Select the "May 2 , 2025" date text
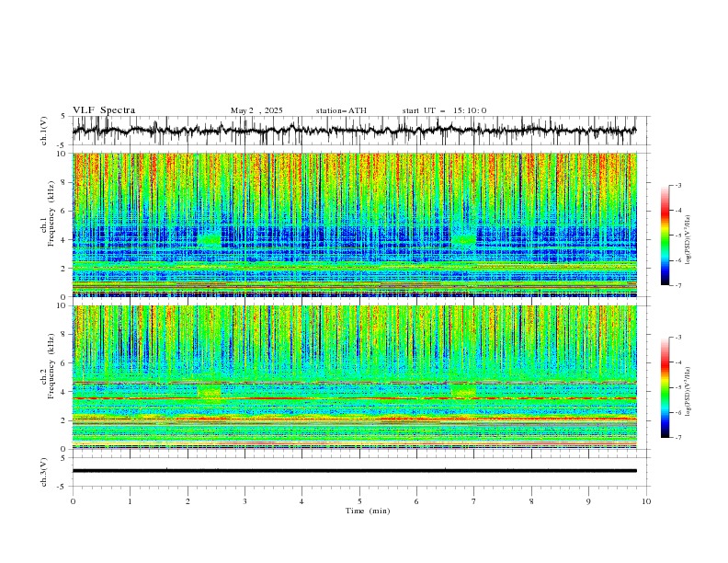This screenshot has width=728, height=563. [256, 110]
